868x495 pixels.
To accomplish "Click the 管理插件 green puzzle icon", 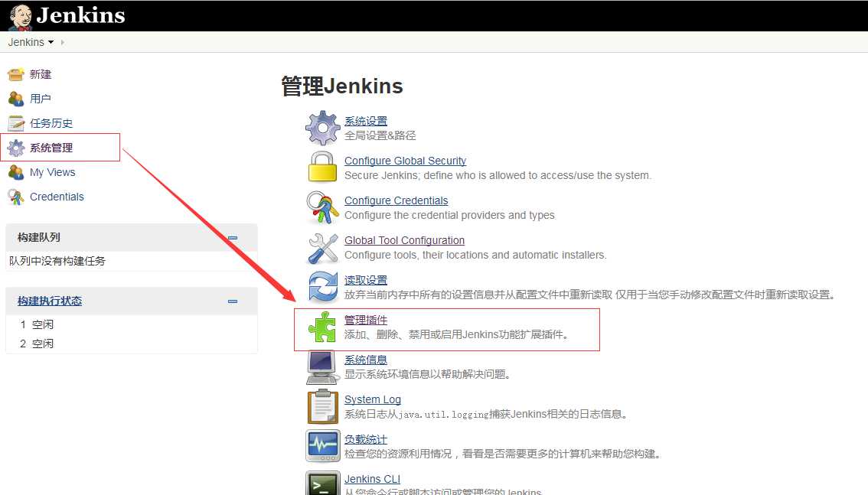I will (322, 327).
